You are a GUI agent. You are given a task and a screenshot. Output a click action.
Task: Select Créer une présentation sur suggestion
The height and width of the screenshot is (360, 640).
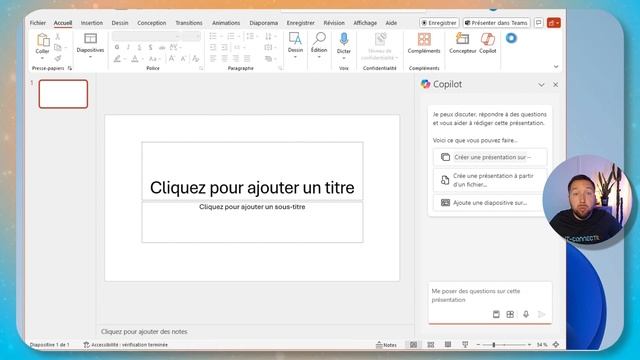(489, 157)
